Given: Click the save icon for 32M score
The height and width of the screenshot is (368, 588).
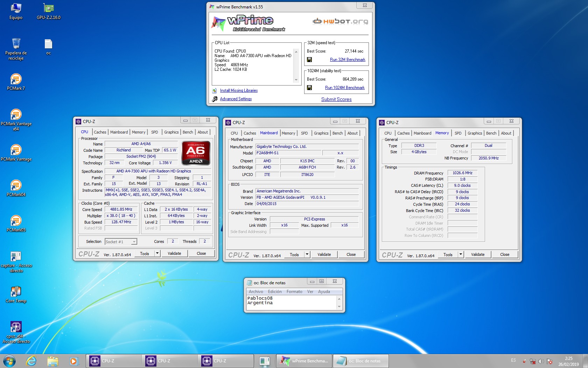Looking at the screenshot, I should click(x=309, y=60).
